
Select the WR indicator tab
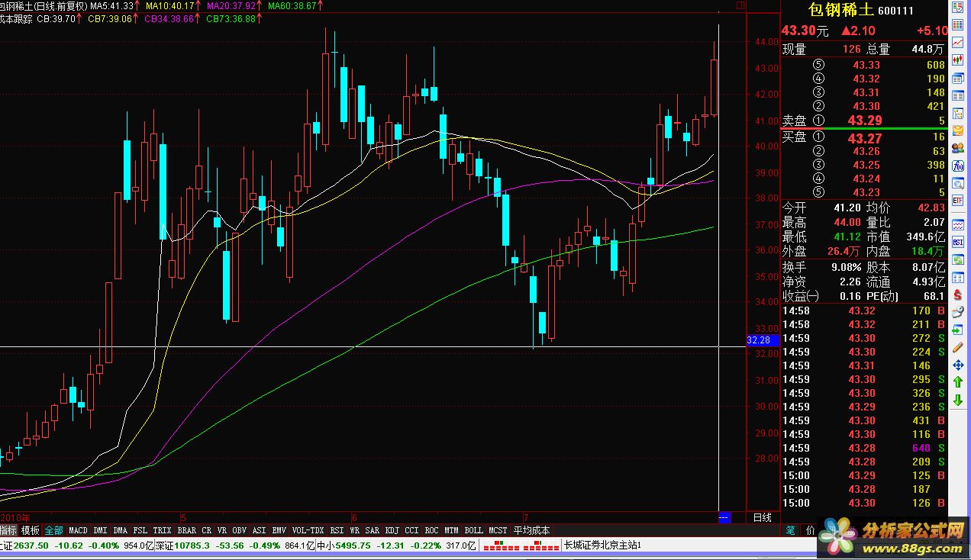pos(355,529)
